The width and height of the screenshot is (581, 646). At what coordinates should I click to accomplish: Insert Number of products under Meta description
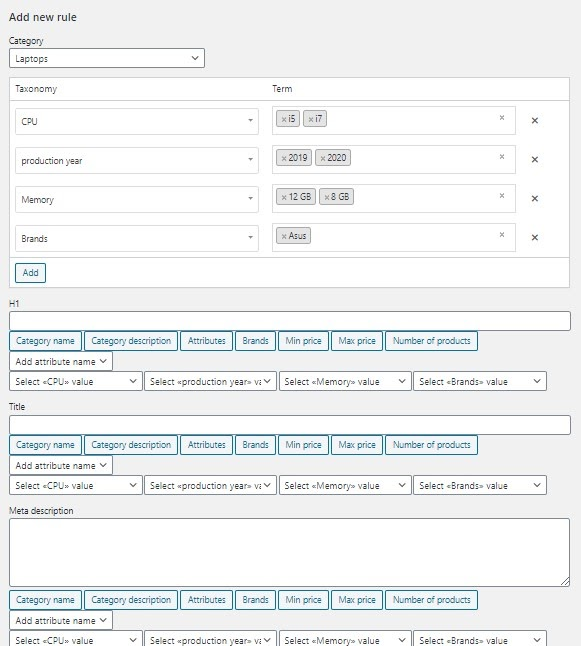click(x=431, y=599)
